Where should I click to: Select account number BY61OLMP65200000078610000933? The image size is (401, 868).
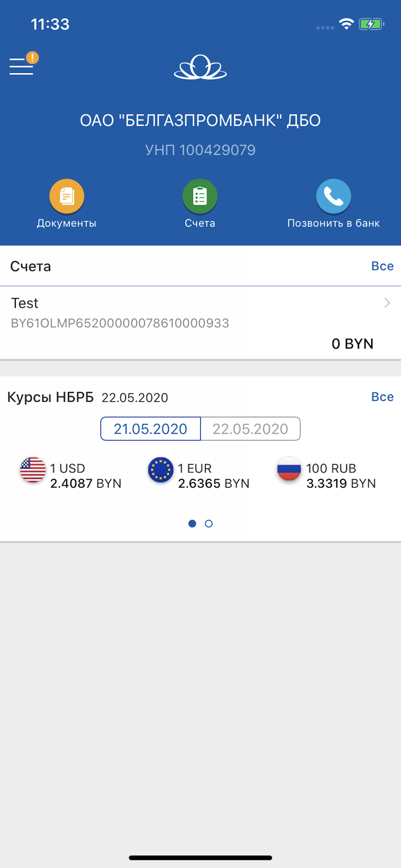click(x=120, y=323)
